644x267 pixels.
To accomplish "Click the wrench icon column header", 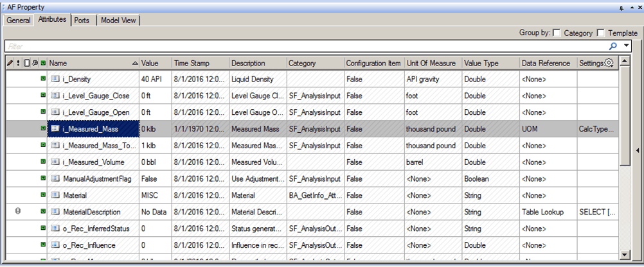I will point(35,63).
